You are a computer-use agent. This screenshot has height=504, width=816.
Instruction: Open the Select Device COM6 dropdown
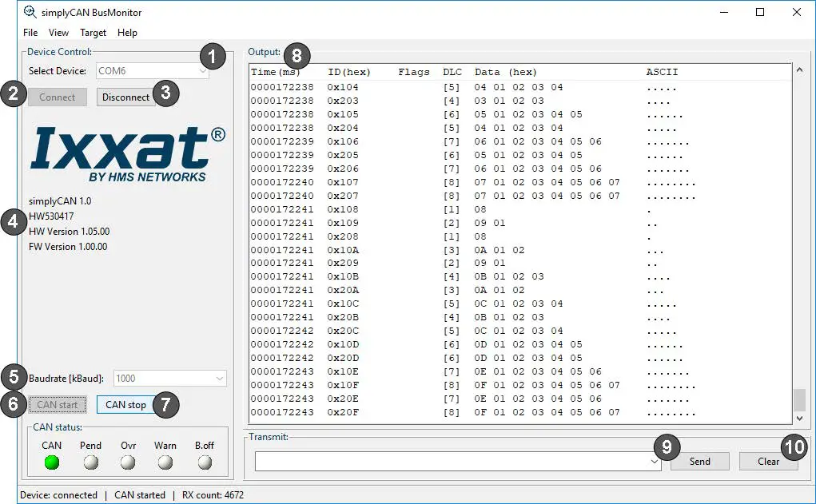click(x=153, y=71)
